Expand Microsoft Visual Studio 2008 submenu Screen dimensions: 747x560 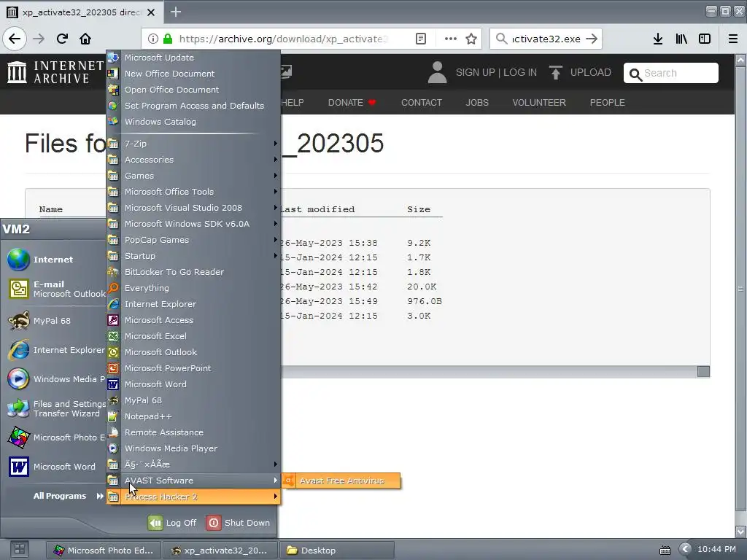pos(193,208)
